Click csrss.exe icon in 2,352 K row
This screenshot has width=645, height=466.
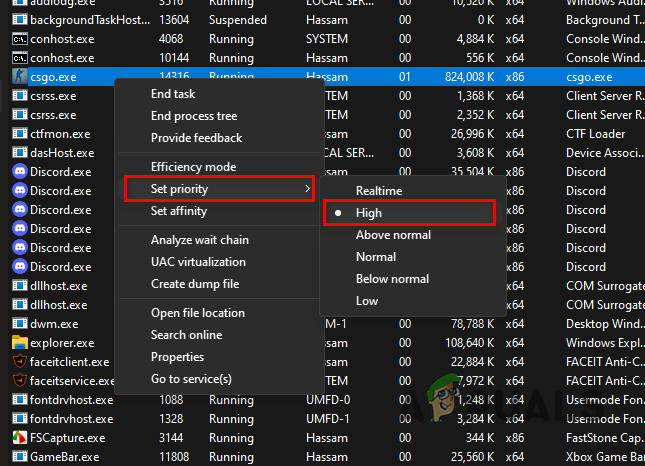click(x=20, y=114)
